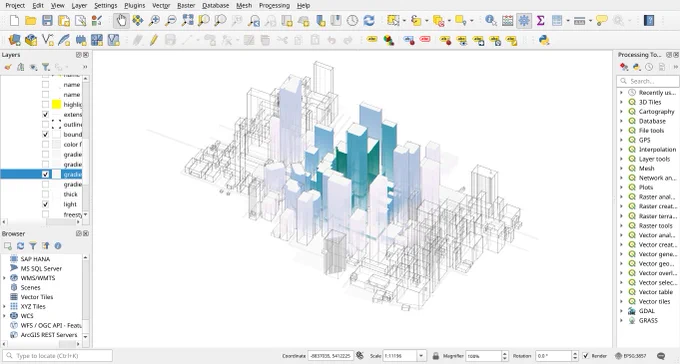The width and height of the screenshot is (680, 364).
Task: Toggle visibility of the highlight layer
Action: (x=46, y=105)
